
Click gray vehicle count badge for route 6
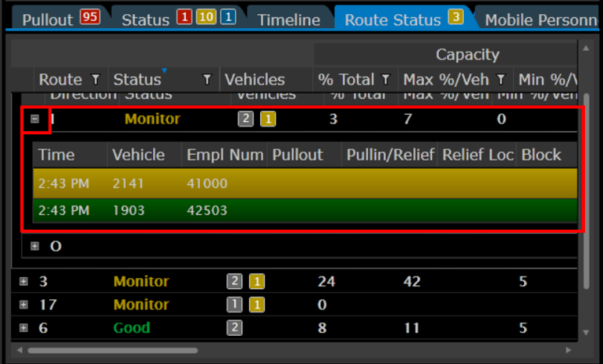tap(234, 328)
